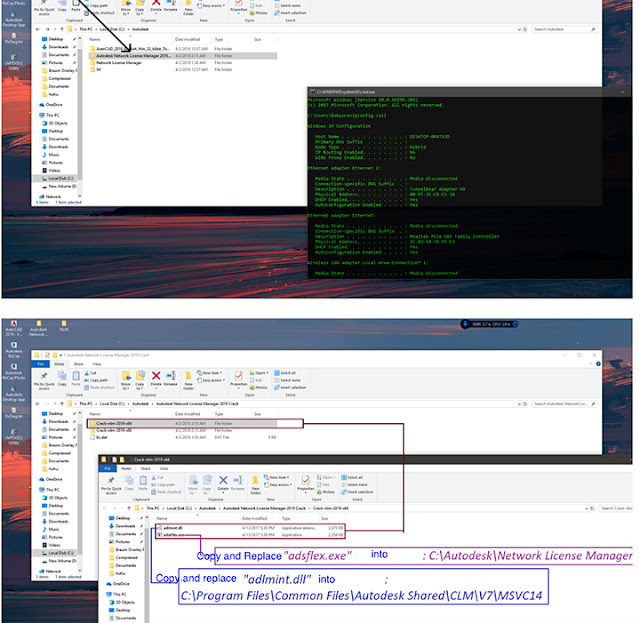
Task: Click Select all in 2019 Crack window ribbon
Action: pyautogui.click(x=285, y=373)
